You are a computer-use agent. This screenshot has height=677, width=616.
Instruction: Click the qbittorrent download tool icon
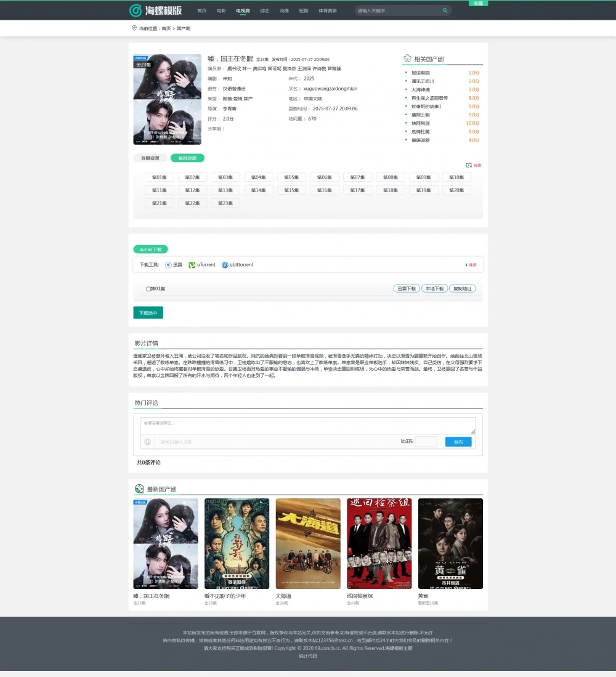click(225, 265)
